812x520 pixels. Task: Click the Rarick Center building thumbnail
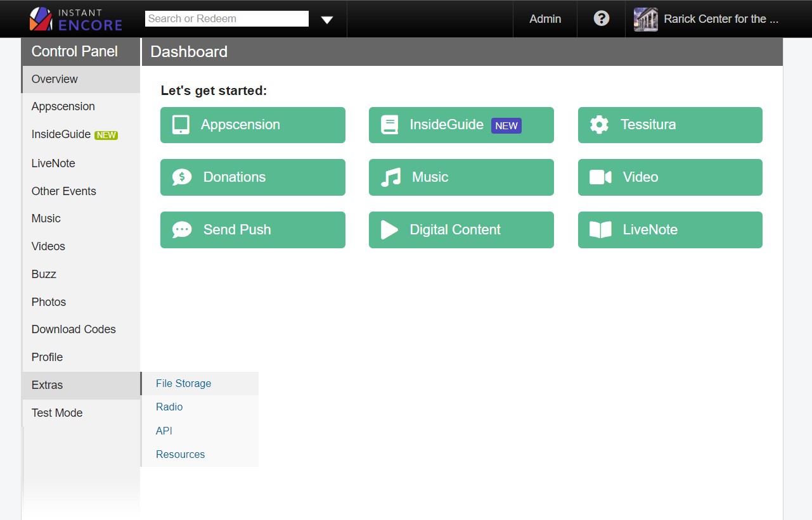[645, 19]
